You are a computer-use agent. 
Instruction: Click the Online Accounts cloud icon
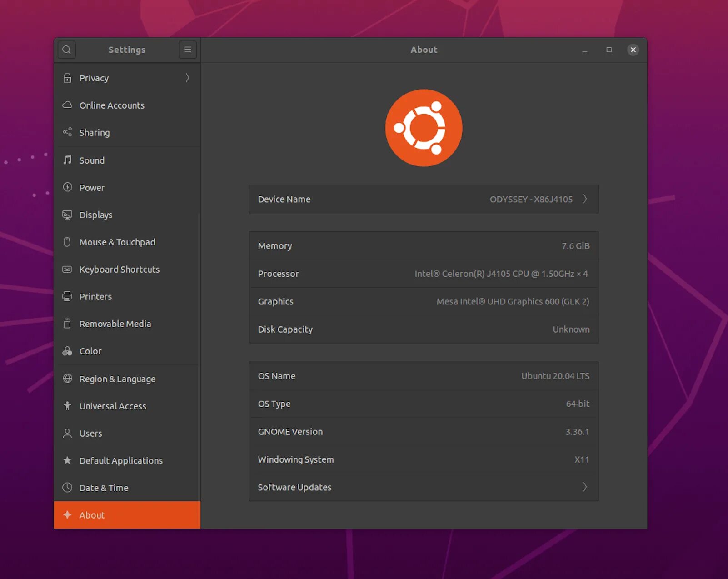(67, 105)
